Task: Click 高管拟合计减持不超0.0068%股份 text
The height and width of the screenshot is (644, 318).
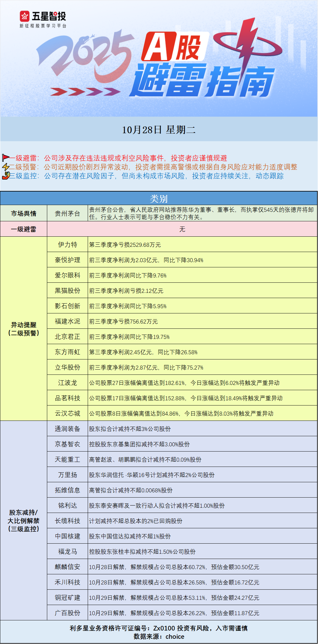Action: (131, 490)
